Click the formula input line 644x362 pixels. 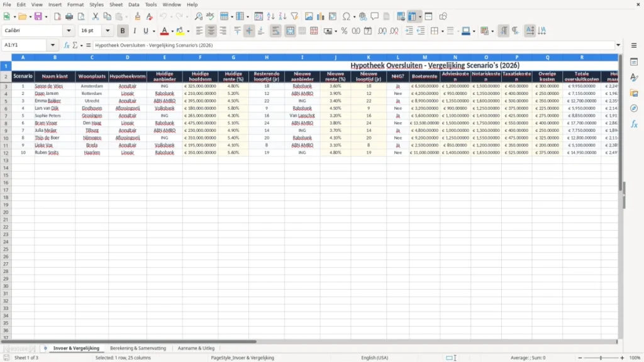pos(354,45)
